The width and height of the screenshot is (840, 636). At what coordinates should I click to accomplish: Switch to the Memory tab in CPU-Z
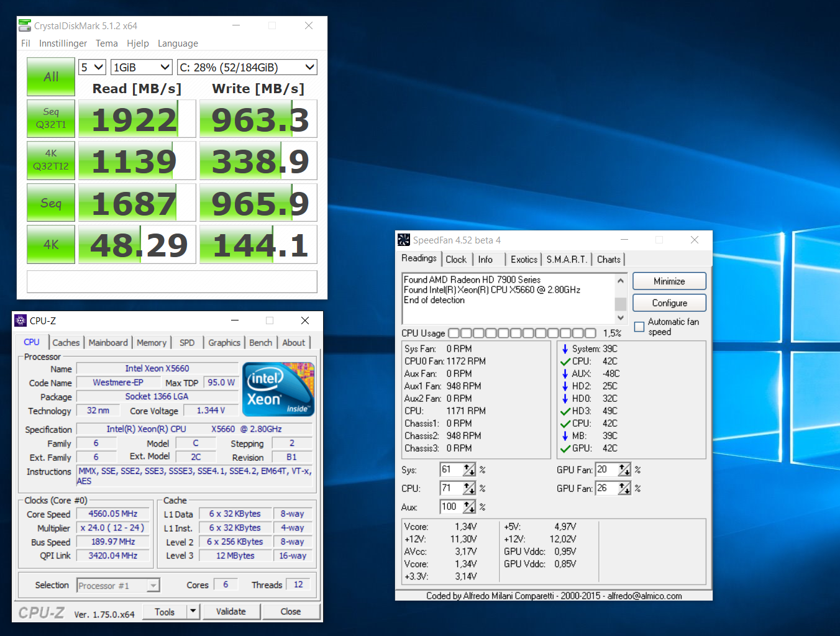click(x=152, y=343)
